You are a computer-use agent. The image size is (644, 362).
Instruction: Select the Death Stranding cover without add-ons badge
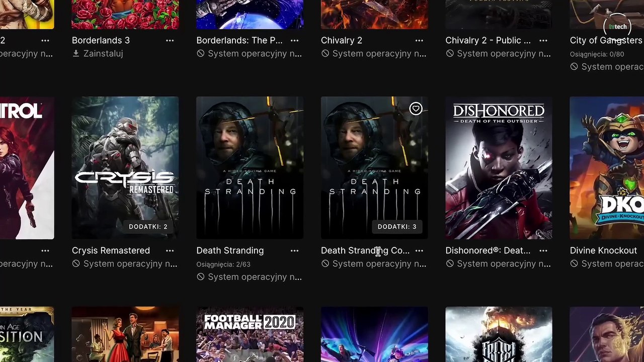click(250, 168)
